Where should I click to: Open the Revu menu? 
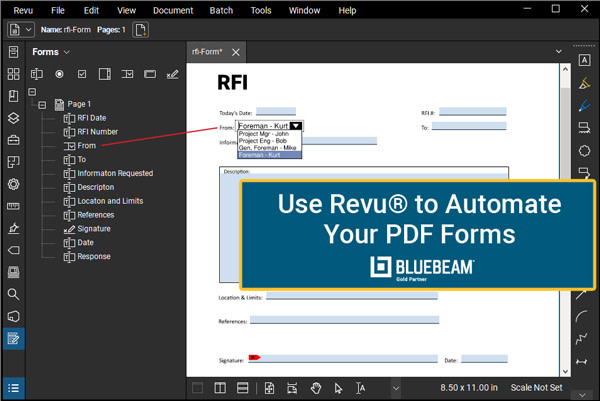point(23,10)
